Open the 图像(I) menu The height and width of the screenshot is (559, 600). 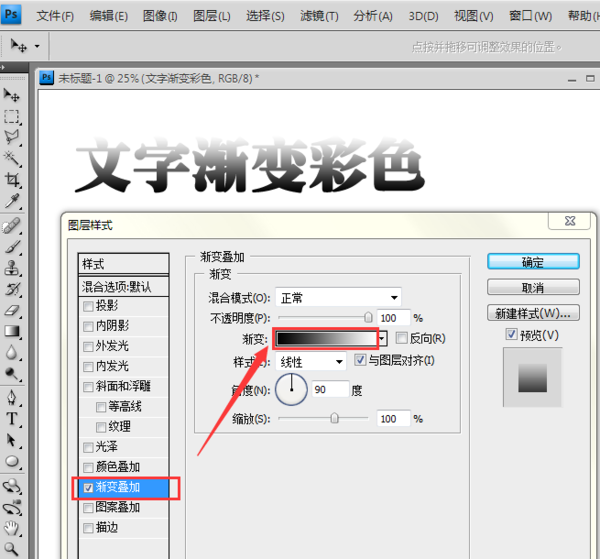tap(160, 16)
